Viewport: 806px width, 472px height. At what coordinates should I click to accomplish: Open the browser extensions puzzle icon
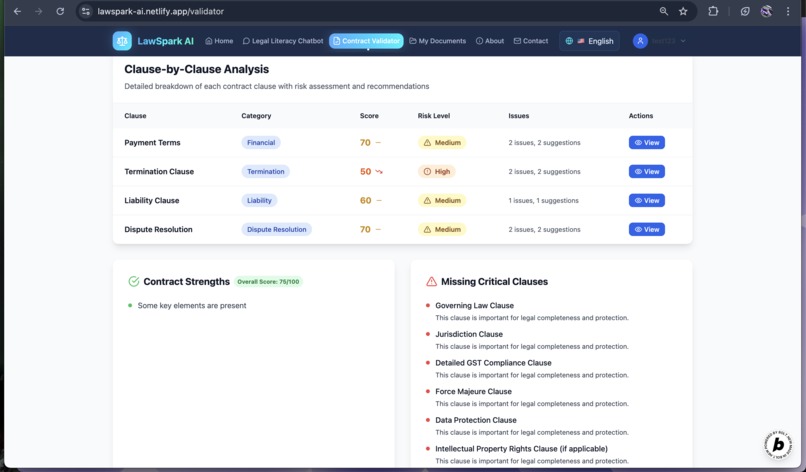713,11
